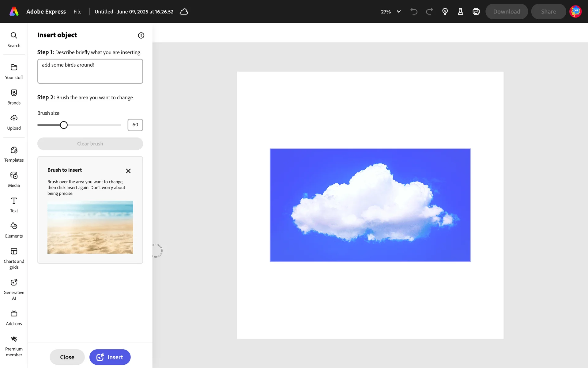Click the brush size slider handle

[x=64, y=125]
